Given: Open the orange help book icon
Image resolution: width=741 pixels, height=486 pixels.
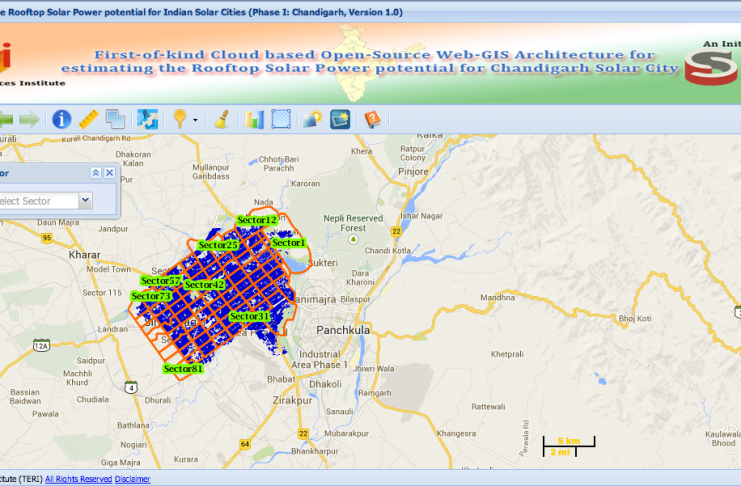Looking at the screenshot, I should [372, 119].
